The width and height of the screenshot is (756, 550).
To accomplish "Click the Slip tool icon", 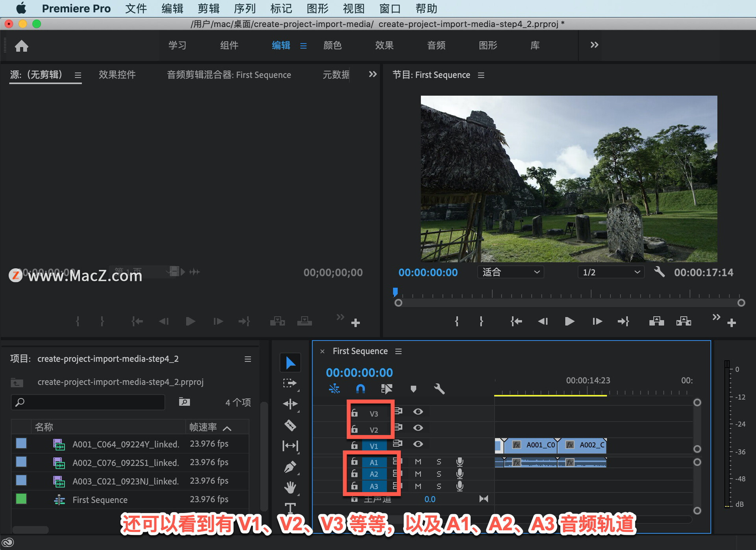I will coord(290,446).
